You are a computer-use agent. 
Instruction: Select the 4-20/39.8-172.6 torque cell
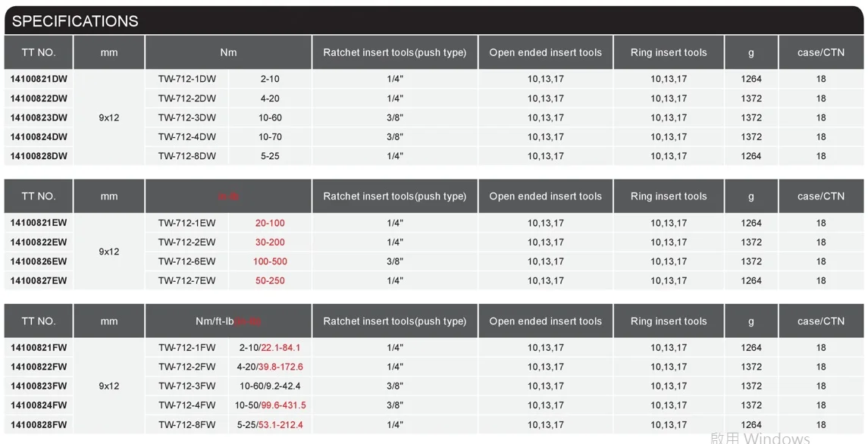click(x=270, y=367)
